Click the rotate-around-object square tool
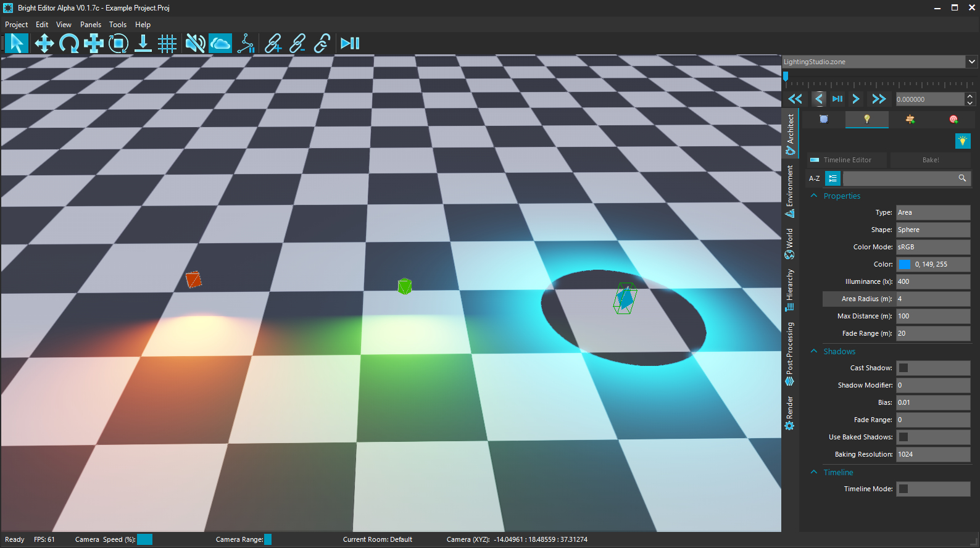The height and width of the screenshot is (548, 980). [118, 43]
